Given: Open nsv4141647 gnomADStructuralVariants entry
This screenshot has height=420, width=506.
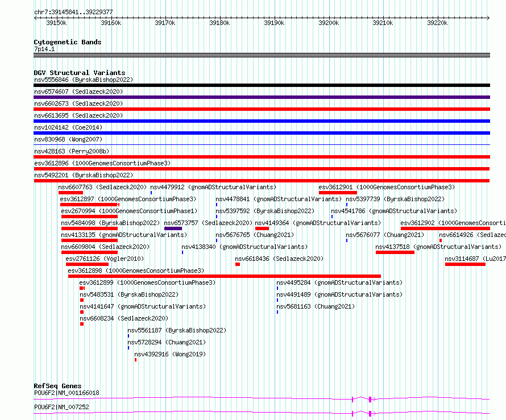Looking at the screenshot, I should click(143, 306).
